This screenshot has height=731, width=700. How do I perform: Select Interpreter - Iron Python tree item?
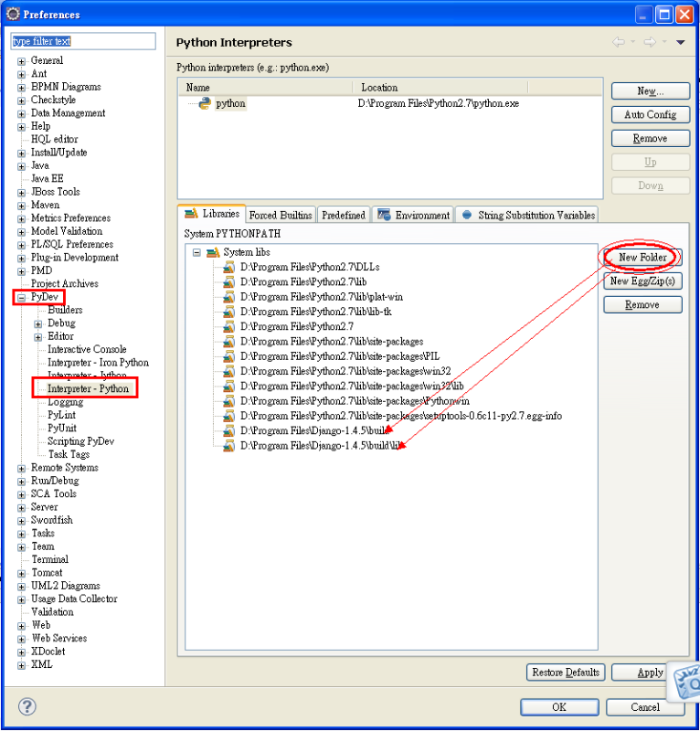click(x=98, y=363)
